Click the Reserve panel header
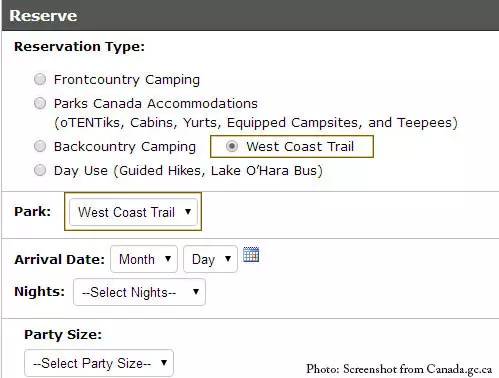This screenshot has width=499, height=378. pos(250,15)
